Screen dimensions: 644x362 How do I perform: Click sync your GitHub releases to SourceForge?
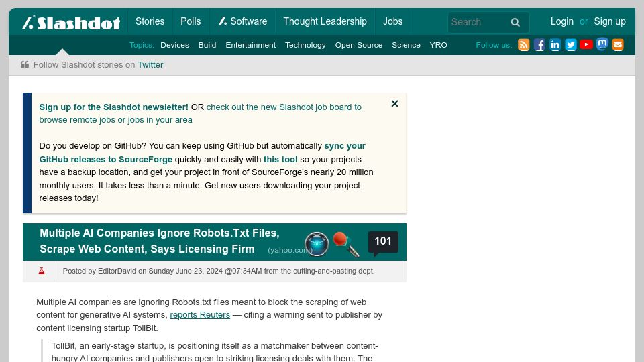(x=202, y=153)
